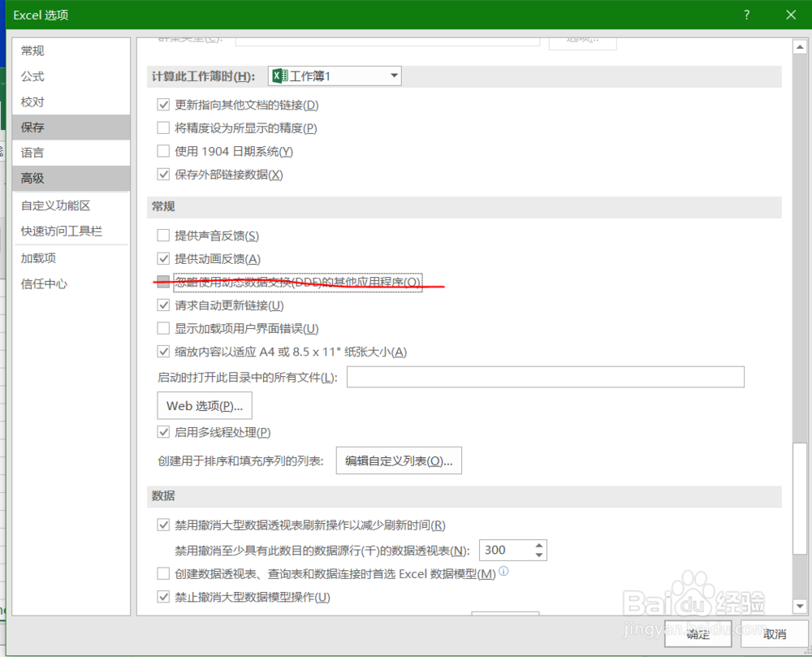
Task: Toggle 缩放内容以适应 A4 纸张大小 checkbox
Action: [163, 352]
